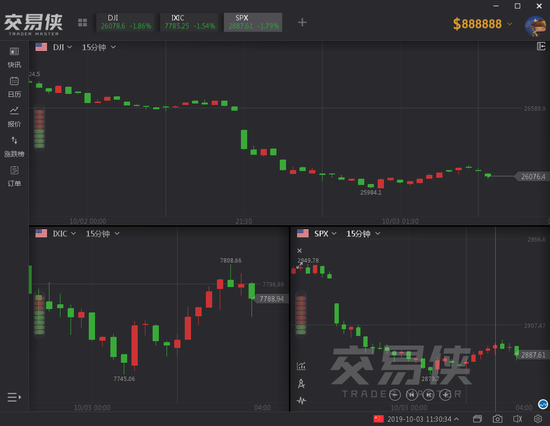Click the 26076.4 current price label
550x426 pixels.
532,177
